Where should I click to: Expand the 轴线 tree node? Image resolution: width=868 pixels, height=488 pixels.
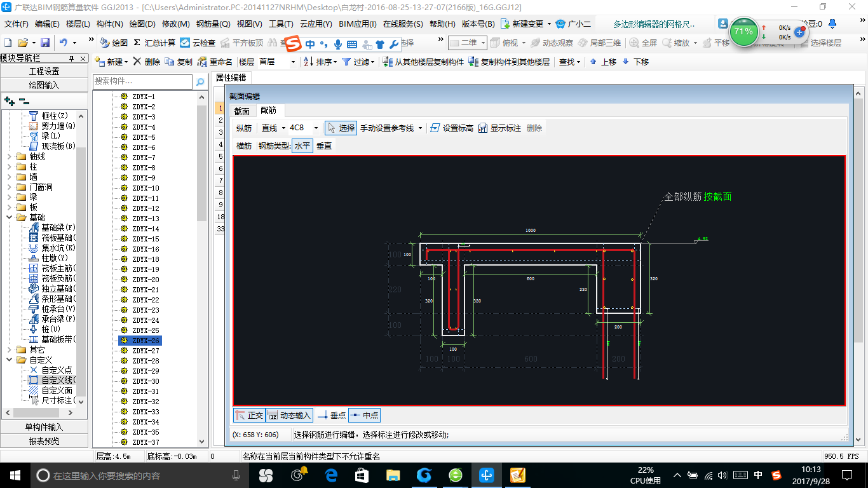click(x=8, y=156)
